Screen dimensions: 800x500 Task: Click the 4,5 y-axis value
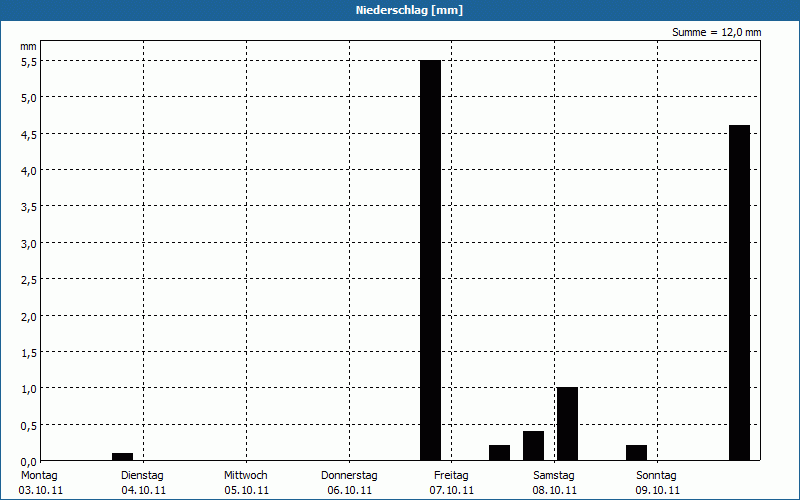point(29,135)
